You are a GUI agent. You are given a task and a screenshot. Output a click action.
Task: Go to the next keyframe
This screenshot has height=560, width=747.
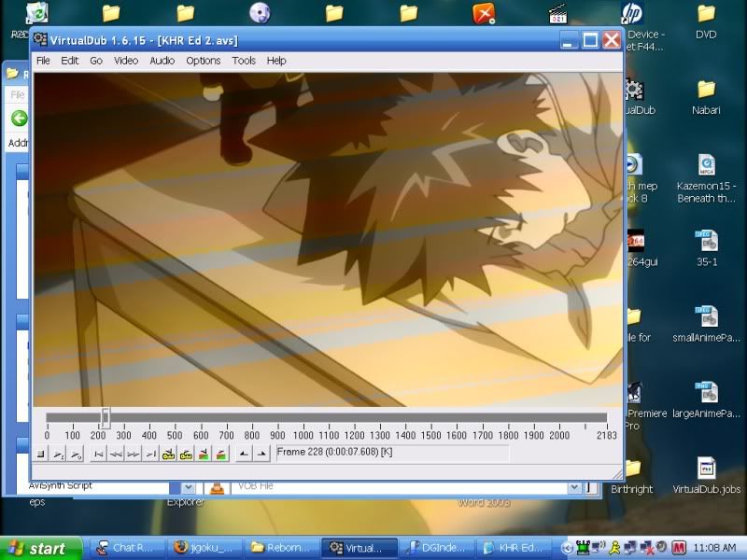pyautogui.click(x=186, y=454)
